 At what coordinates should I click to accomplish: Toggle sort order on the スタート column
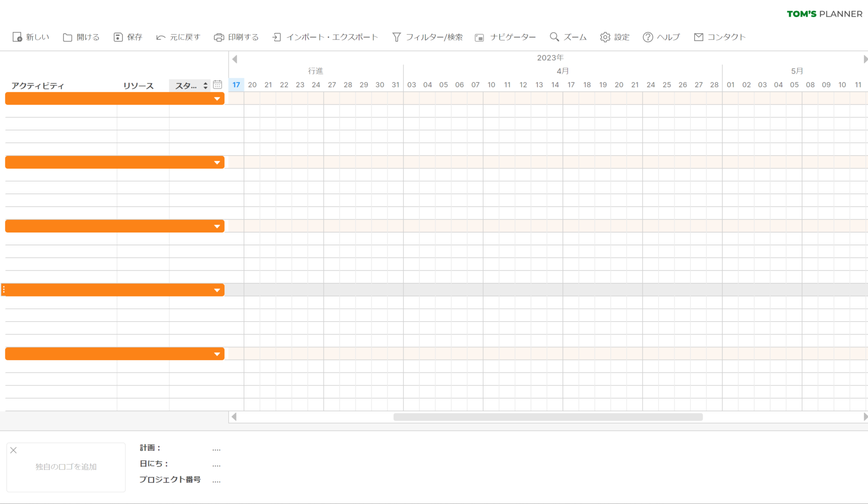pos(205,85)
